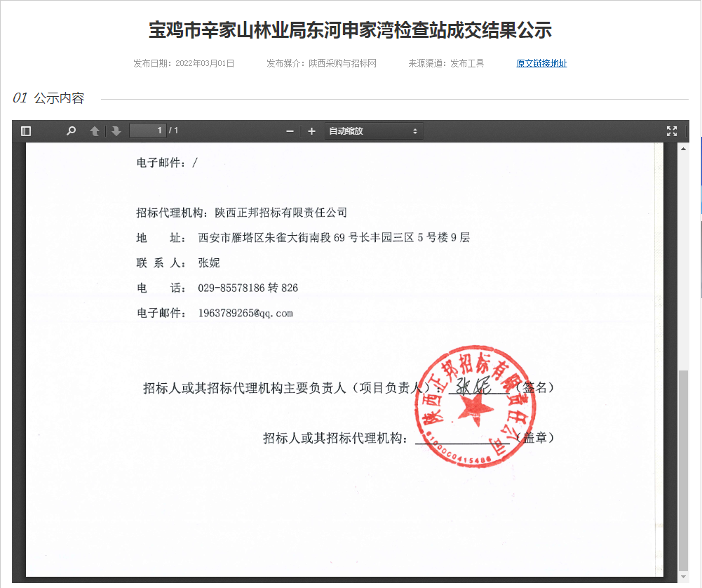Click the phone number 029-85578186
This screenshot has height=588, width=702.
tap(231, 288)
